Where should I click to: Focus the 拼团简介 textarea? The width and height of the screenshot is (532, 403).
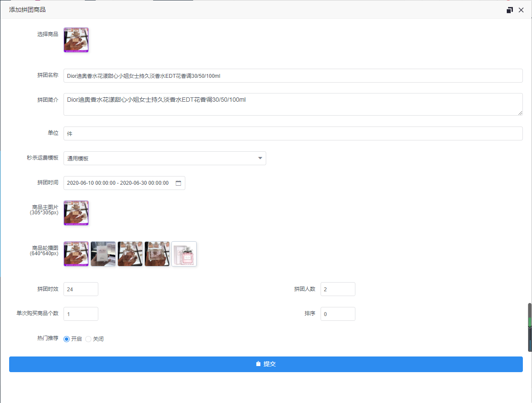pyautogui.click(x=293, y=104)
